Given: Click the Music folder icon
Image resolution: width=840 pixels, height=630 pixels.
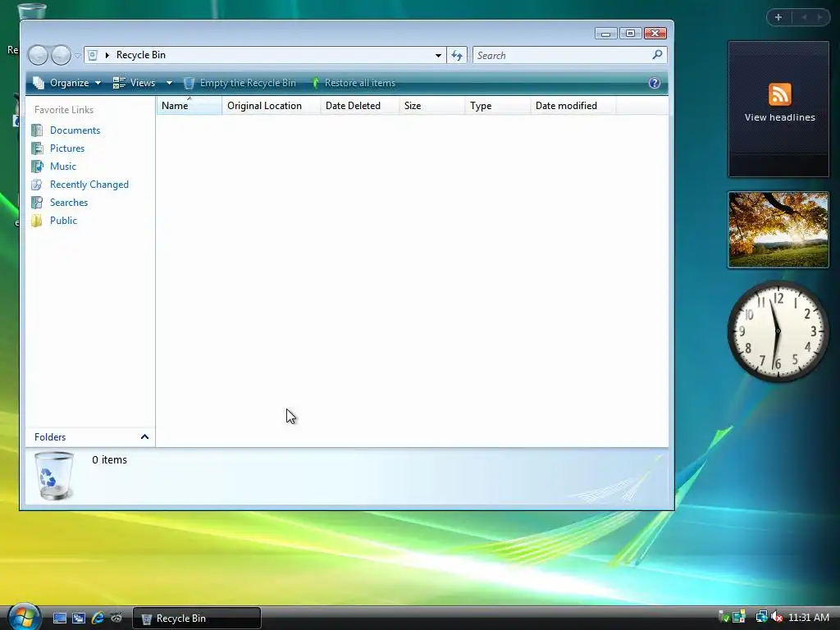Looking at the screenshot, I should (x=37, y=167).
